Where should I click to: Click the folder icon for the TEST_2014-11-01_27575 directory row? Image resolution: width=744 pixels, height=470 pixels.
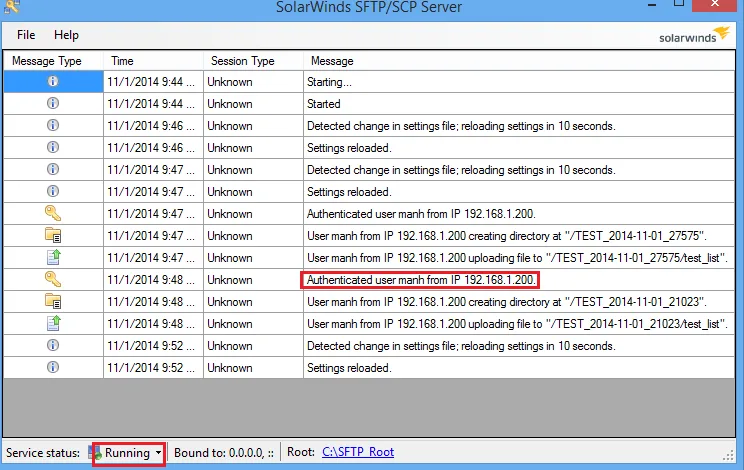pyautogui.click(x=53, y=235)
